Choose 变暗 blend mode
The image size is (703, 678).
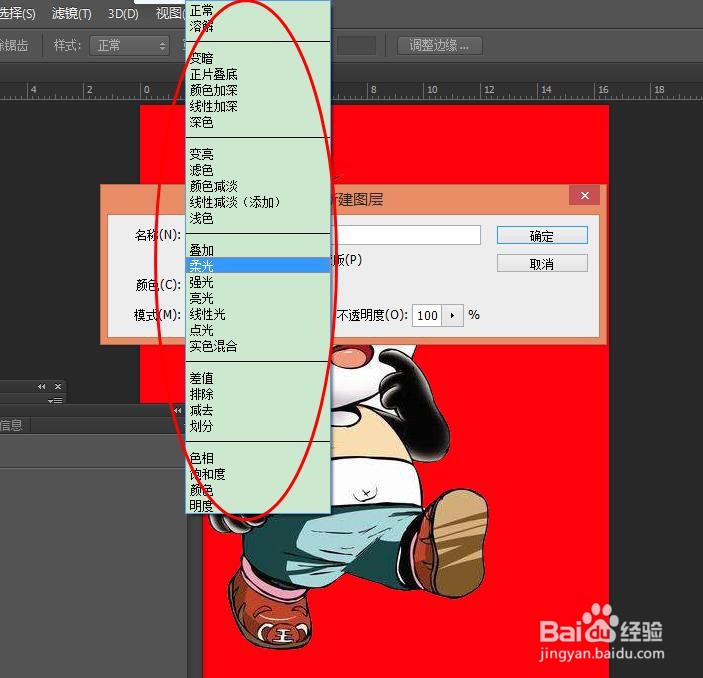point(258,58)
